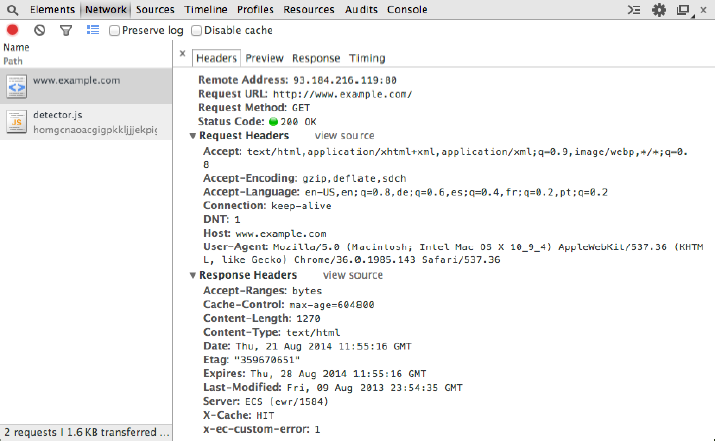
Task: Collapse the Request Headers section
Action: tap(193, 136)
